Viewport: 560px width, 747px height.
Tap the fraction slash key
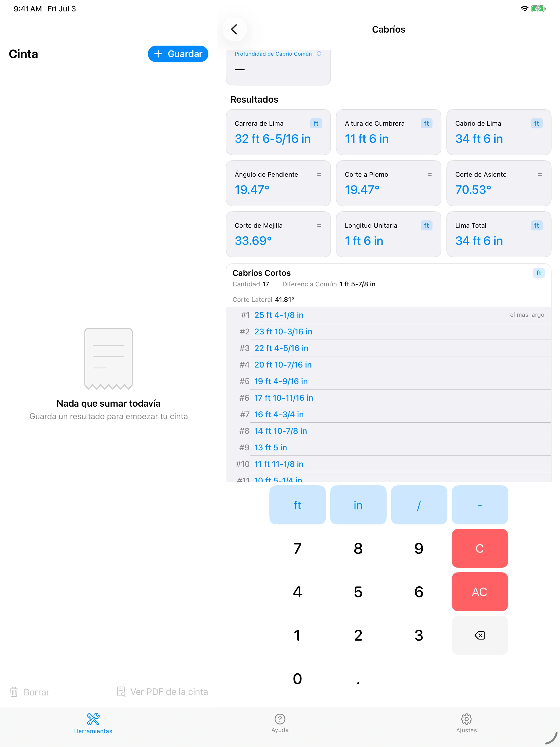pos(419,505)
